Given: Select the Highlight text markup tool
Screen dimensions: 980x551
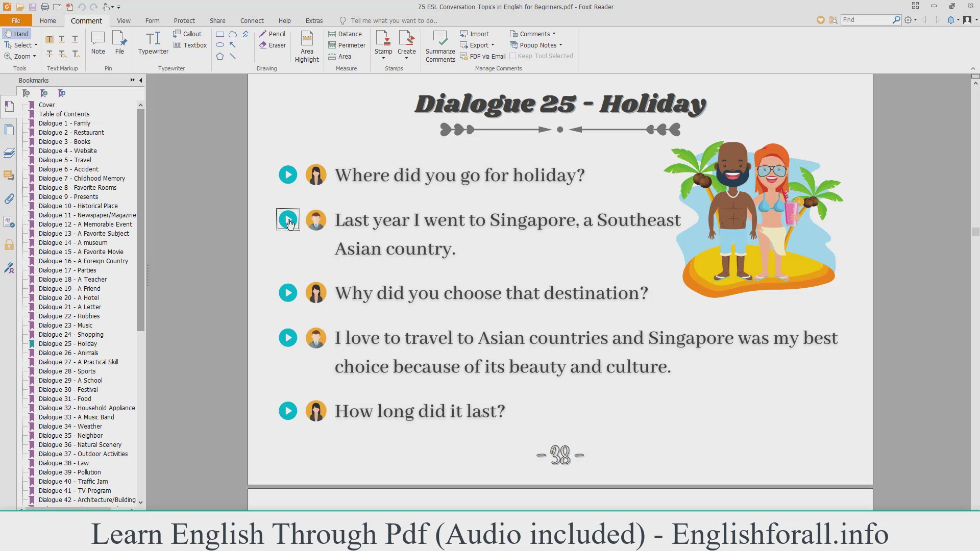Looking at the screenshot, I should [50, 39].
